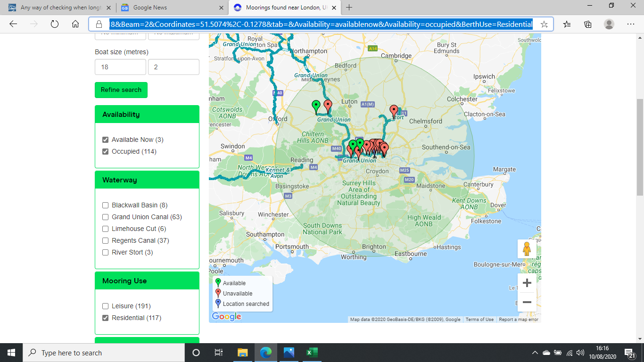Open Excel from the taskbar
Viewport: 644px width, 362px height.
pyautogui.click(x=312, y=353)
